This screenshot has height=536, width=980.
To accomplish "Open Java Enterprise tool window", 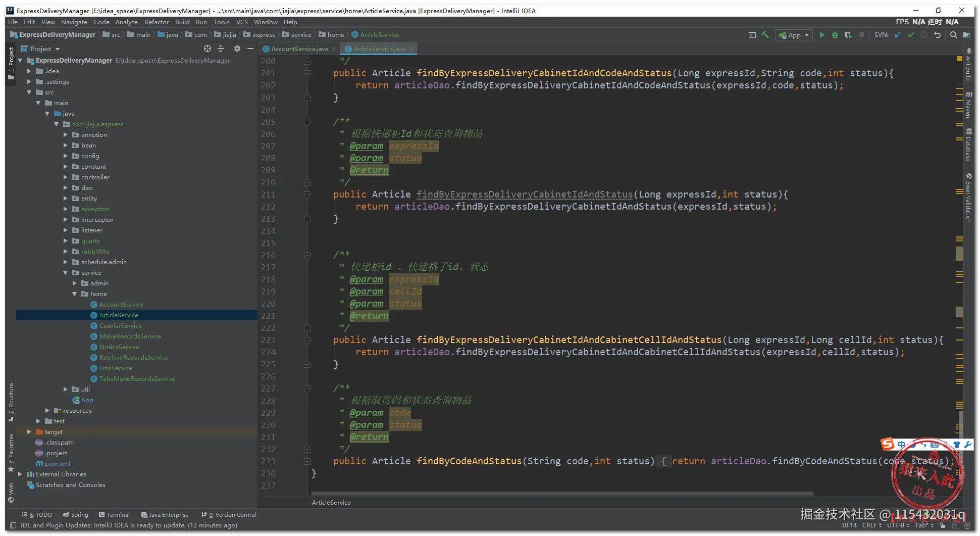I will (165, 515).
